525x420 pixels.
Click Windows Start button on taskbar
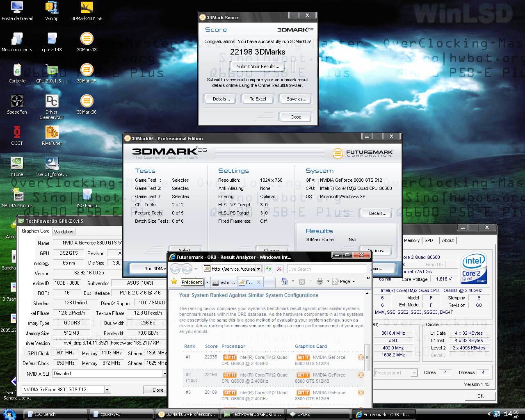tap(9, 414)
